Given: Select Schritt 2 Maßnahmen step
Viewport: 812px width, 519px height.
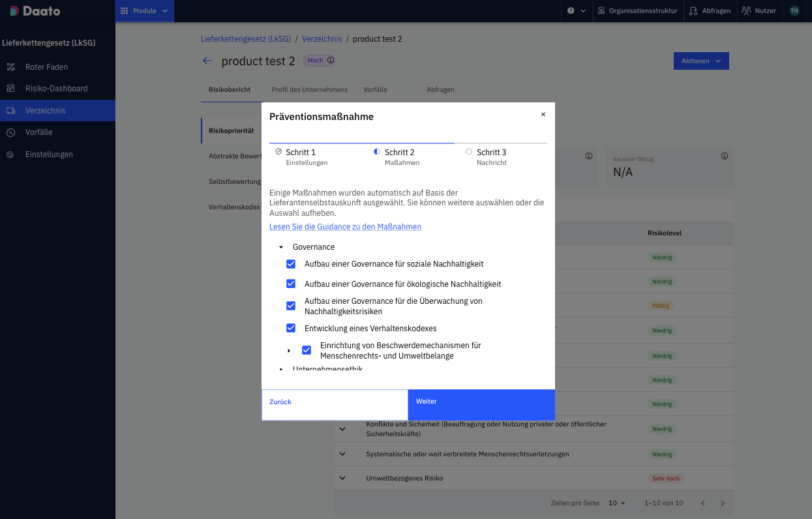Looking at the screenshot, I should [x=397, y=157].
